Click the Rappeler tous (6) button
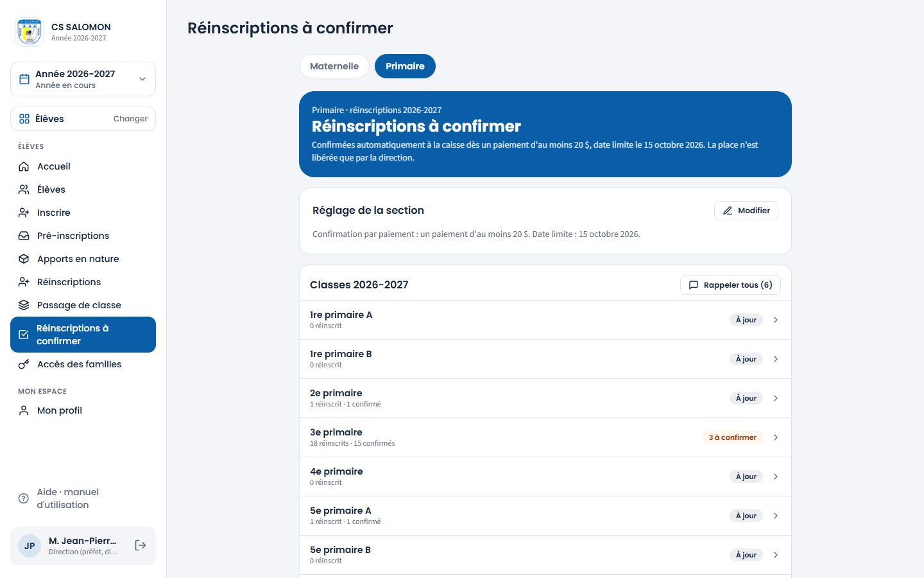924x578 pixels. [730, 285]
